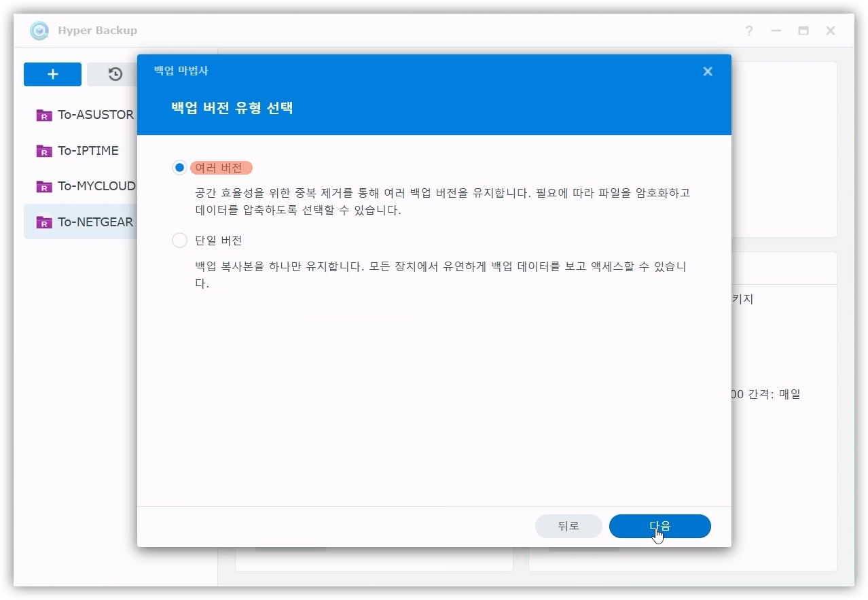Screen dimensions: 868x600
Task: Open the help question mark icon
Action: click(748, 31)
